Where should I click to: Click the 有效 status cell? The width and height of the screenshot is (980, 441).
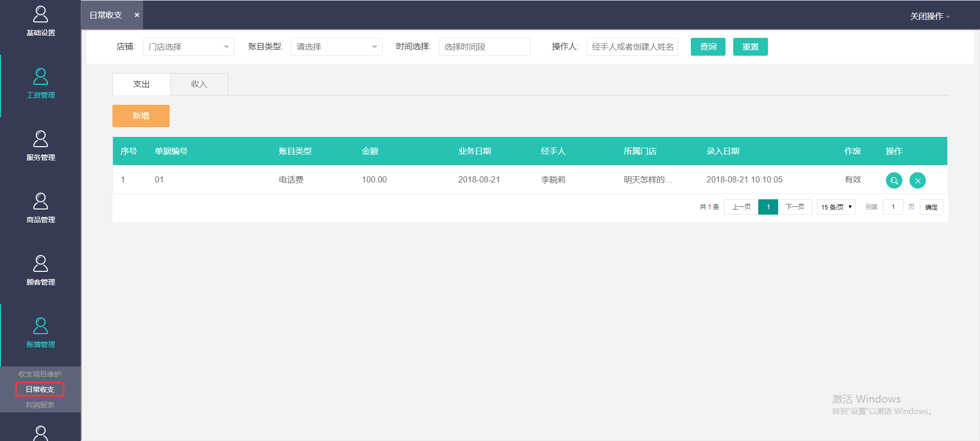[853, 180]
